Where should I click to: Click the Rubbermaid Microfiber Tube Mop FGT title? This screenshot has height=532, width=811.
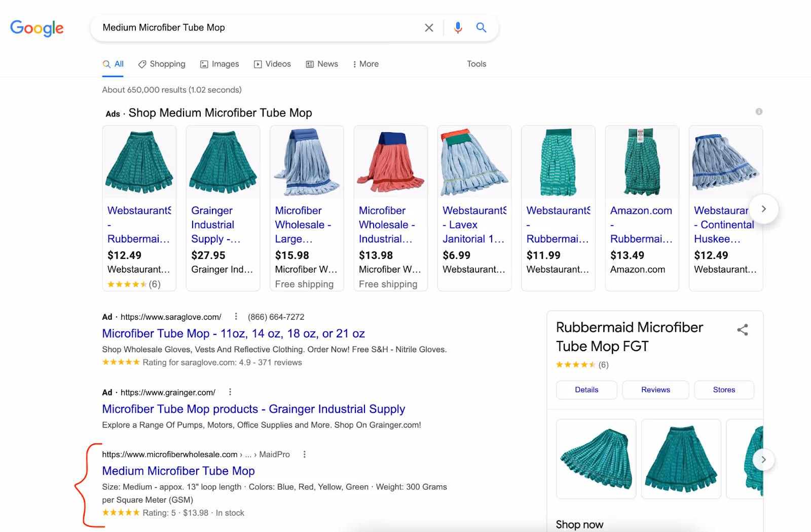(630, 336)
